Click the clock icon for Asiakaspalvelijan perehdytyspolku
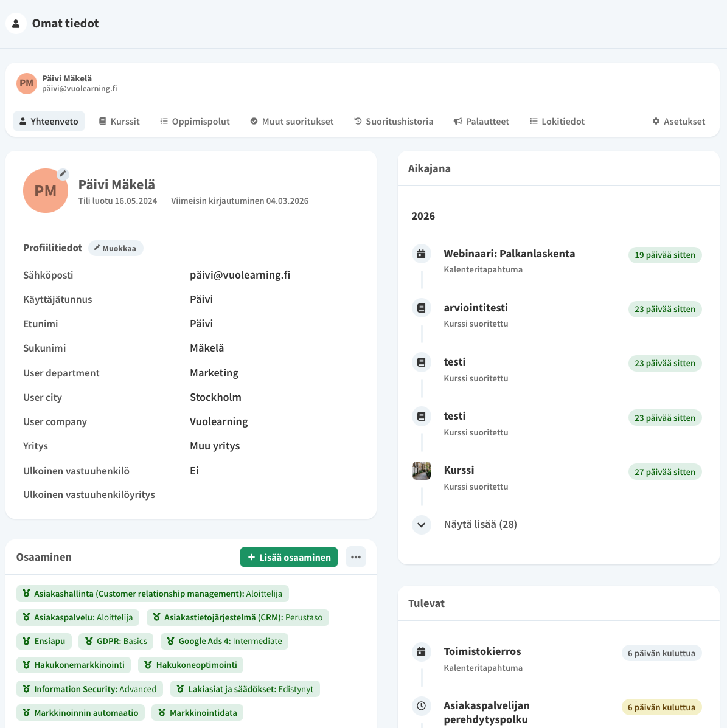This screenshot has width=727, height=728. pos(421,705)
